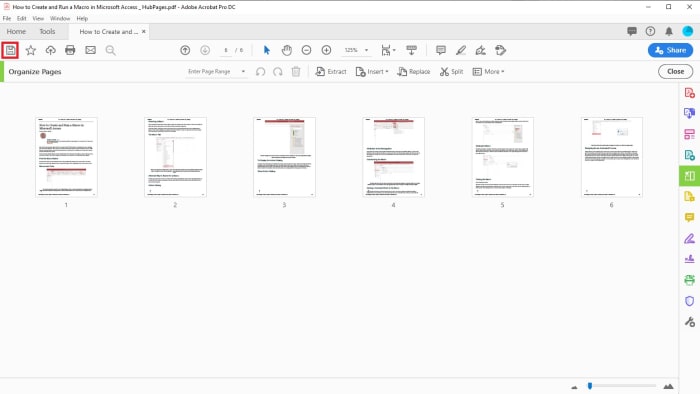The image size is (700, 394).
Task: Close the document tab with X
Action: (x=144, y=31)
